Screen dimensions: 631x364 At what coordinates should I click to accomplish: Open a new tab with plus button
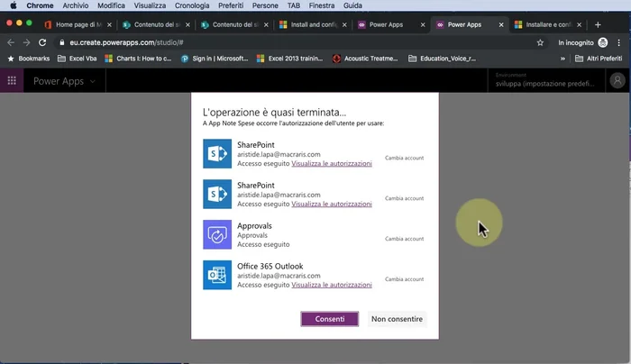coord(598,24)
